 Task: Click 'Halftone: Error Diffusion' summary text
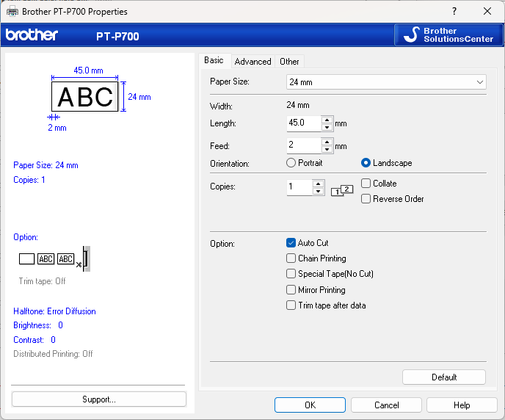click(x=54, y=311)
